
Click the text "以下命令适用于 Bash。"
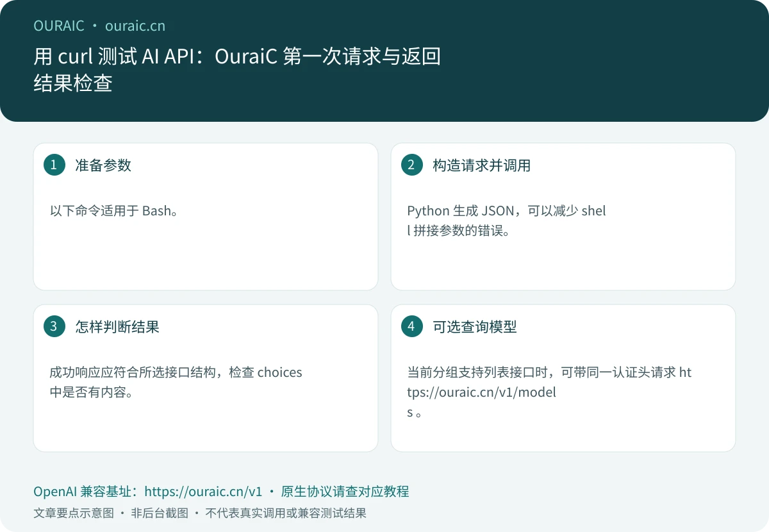(114, 211)
